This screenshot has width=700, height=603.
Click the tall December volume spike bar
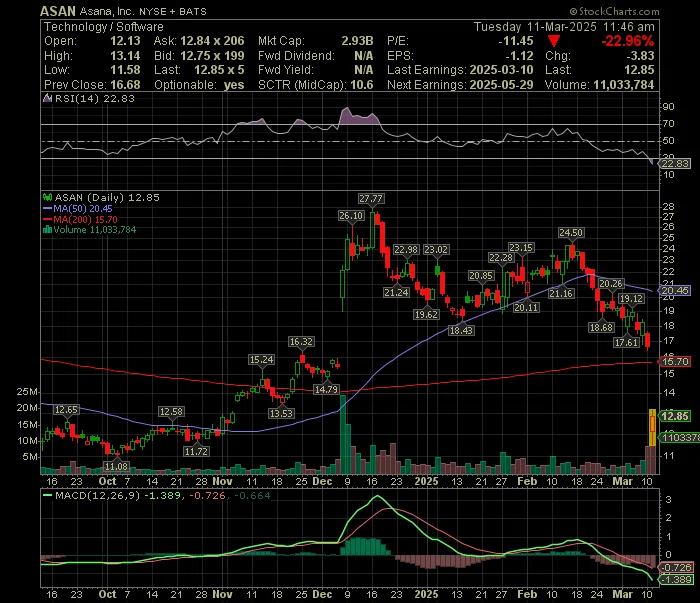[343, 434]
